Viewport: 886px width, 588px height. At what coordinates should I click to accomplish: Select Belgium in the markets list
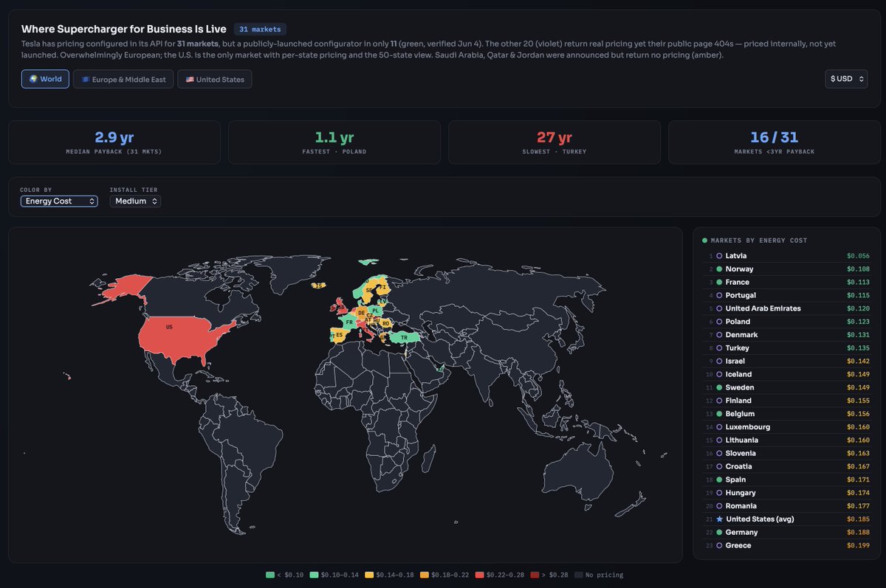[786, 414]
